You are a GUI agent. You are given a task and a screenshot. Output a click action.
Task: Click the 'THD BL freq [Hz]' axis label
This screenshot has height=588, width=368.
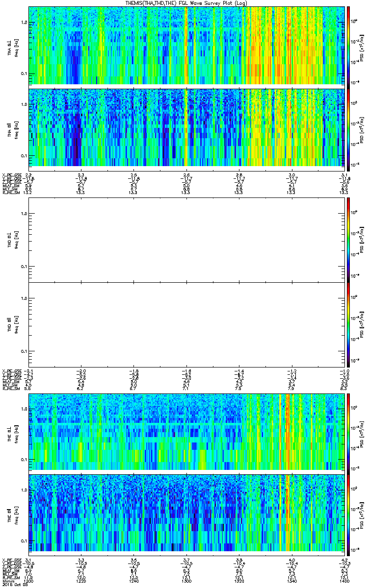[x=13, y=240]
